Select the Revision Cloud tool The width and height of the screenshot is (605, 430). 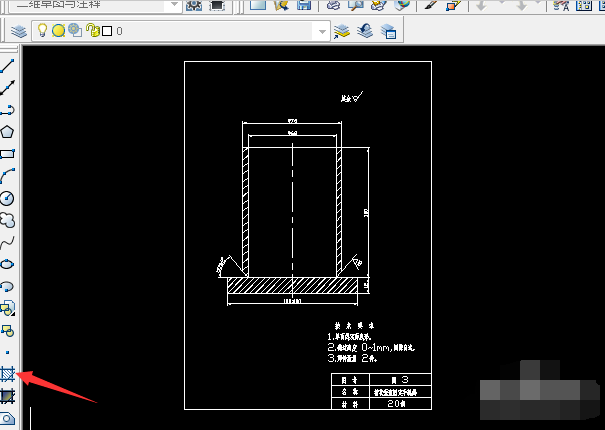click(x=7, y=220)
